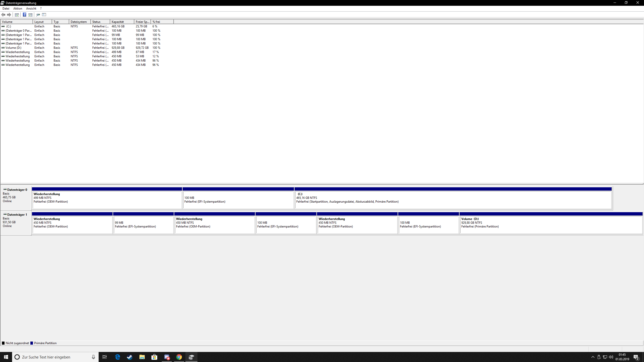Image resolution: width=644 pixels, height=362 pixels.
Task: Click the blue Help question-mark toolbar icon
Action: click(x=24, y=15)
